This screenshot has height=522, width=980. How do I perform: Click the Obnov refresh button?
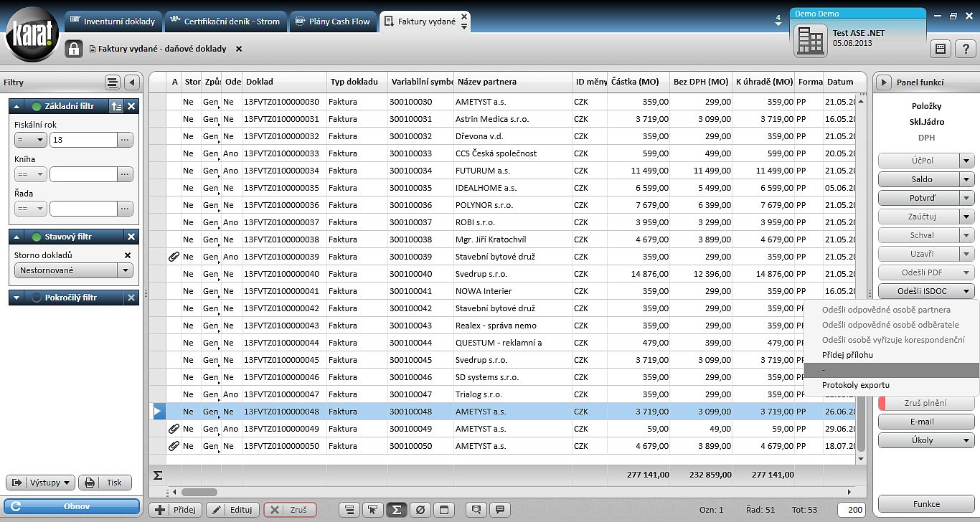72,506
